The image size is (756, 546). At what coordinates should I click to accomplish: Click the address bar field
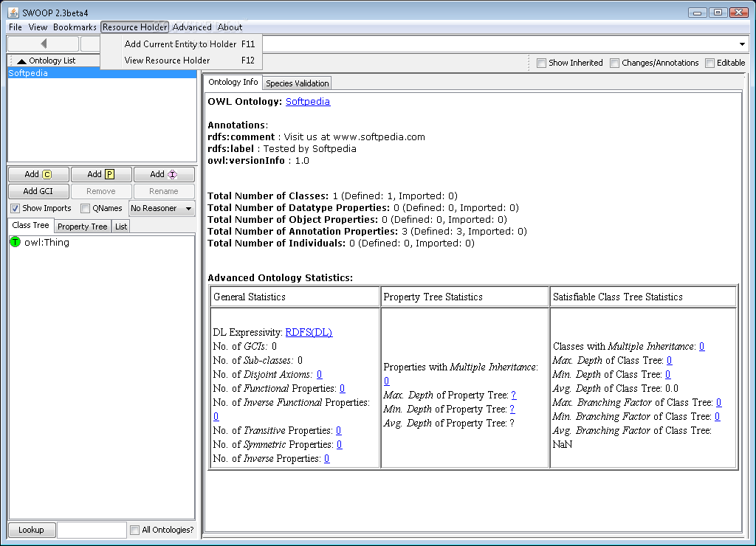[x=500, y=44]
